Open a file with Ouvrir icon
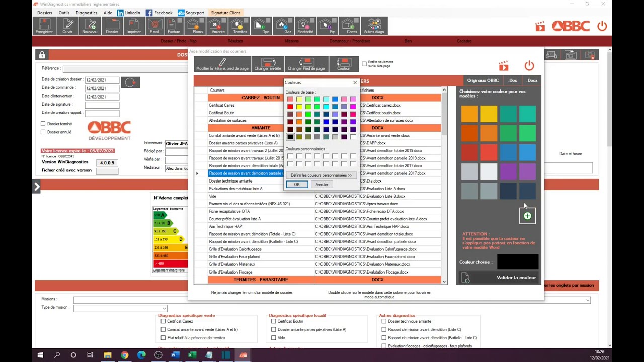 tap(67, 26)
